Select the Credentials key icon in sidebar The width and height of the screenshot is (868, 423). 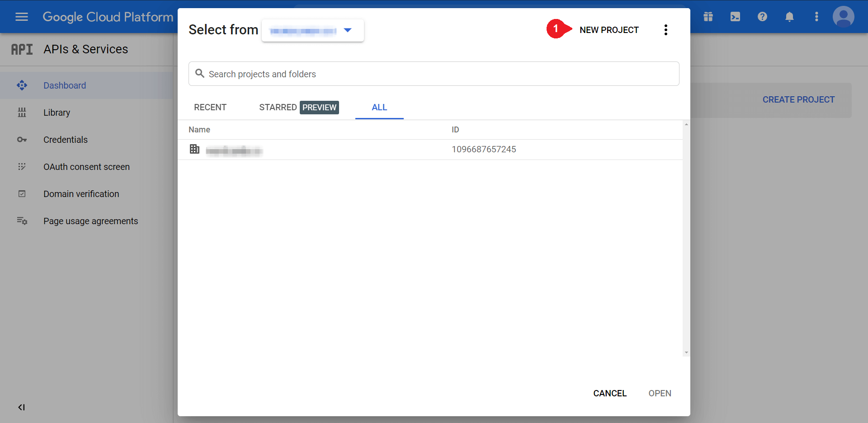22,140
